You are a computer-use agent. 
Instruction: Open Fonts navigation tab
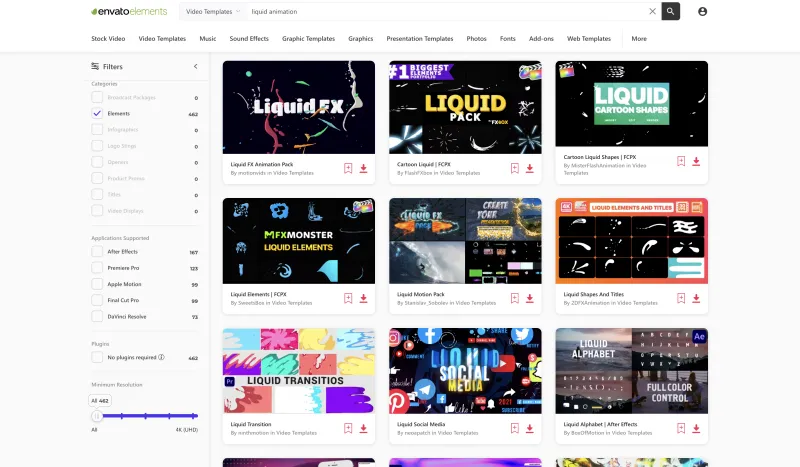(x=508, y=39)
